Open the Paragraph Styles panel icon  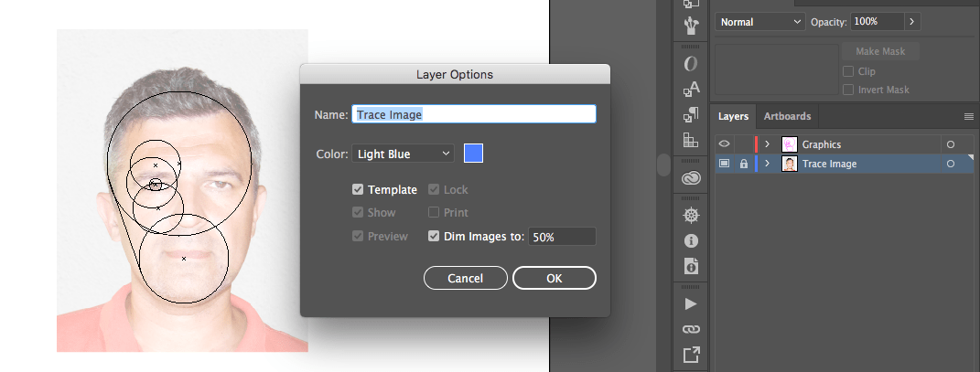click(x=691, y=115)
